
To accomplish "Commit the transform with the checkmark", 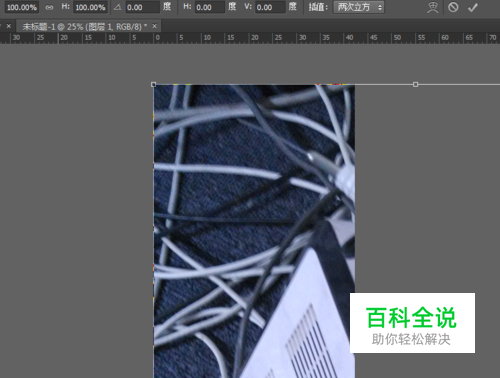I will [x=473, y=7].
